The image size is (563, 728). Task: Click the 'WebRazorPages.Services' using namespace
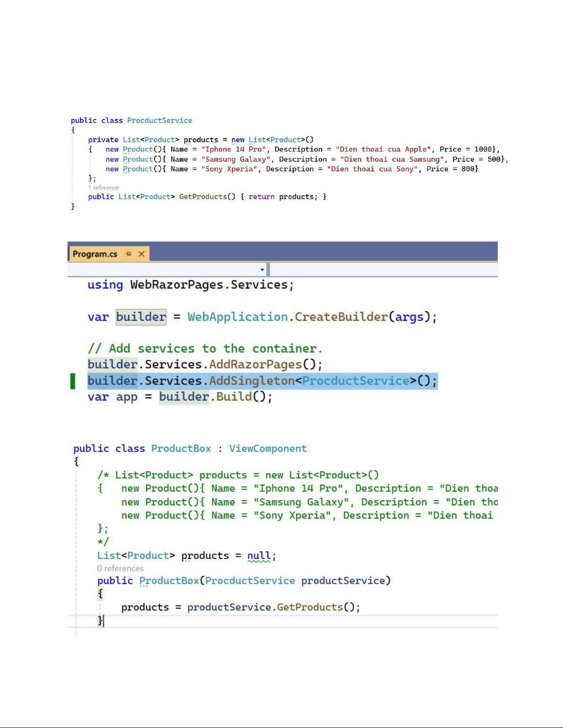pos(209,285)
